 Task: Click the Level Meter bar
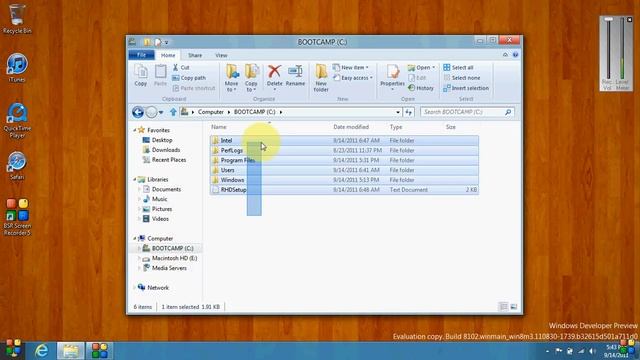(x=622, y=49)
